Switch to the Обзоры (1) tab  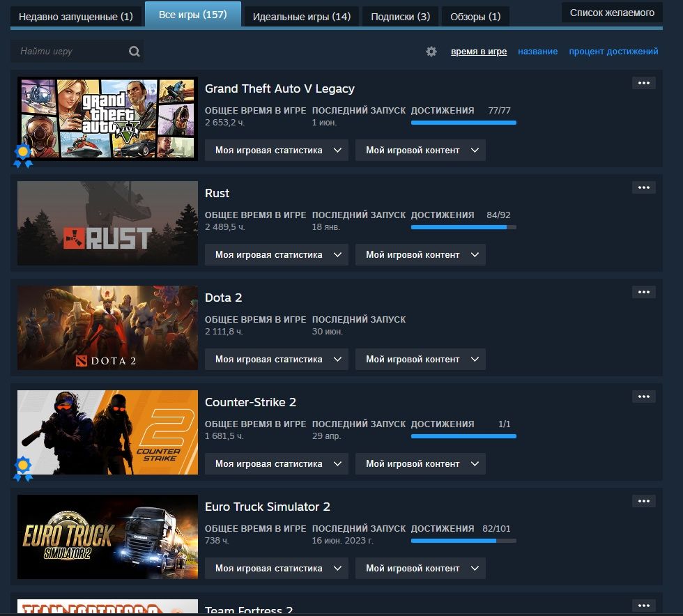click(475, 17)
